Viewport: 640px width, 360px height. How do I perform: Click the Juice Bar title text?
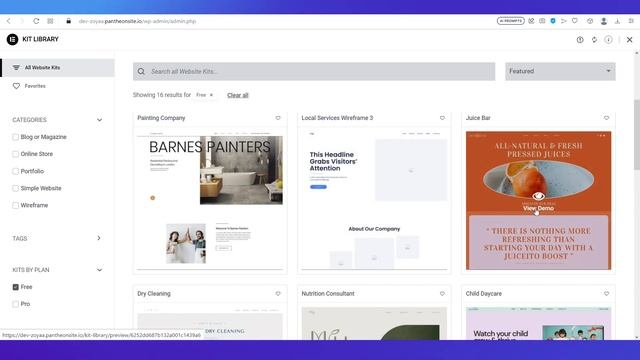click(x=478, y=118)
